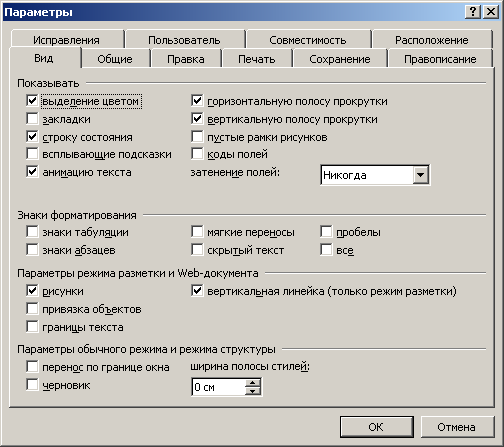This screenshot has height=447, width=504.
Task: Select the Вид tab
Action: point(44,58)
